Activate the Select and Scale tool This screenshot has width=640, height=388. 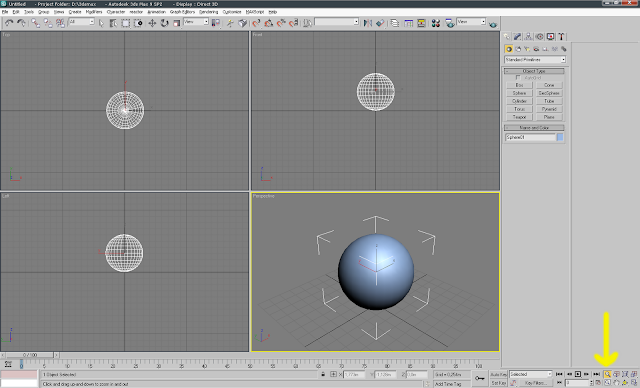(176, 23)
